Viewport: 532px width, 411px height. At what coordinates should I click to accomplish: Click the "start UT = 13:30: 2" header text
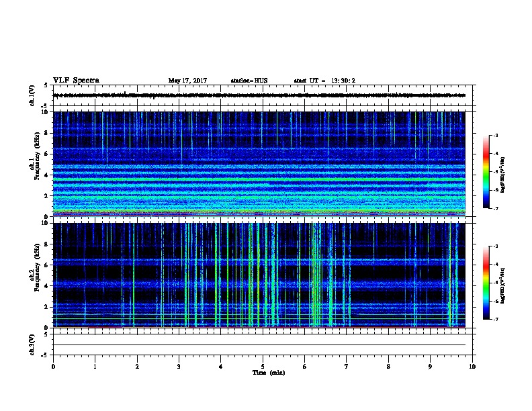[x=324, y=81]
